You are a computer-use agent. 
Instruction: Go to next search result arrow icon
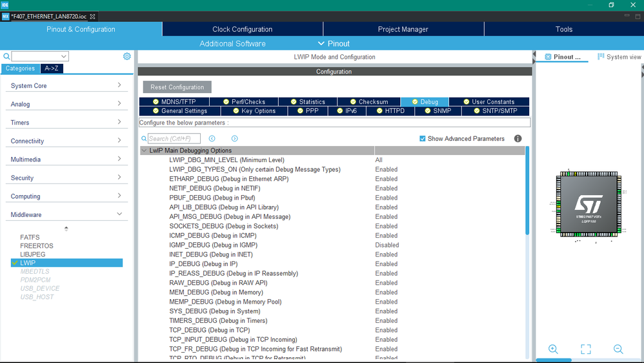pos(234,138)
